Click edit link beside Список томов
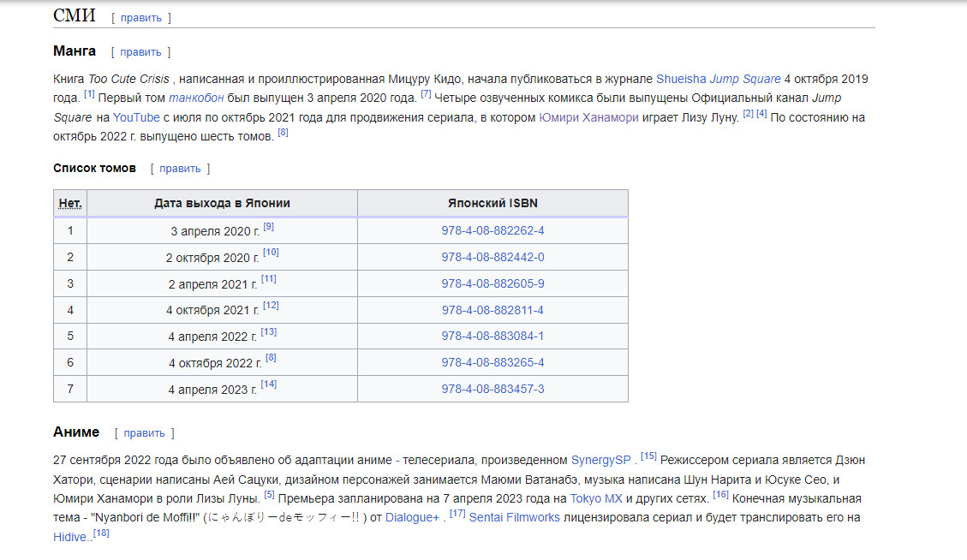The image size is (967, 560). point(180,169)
